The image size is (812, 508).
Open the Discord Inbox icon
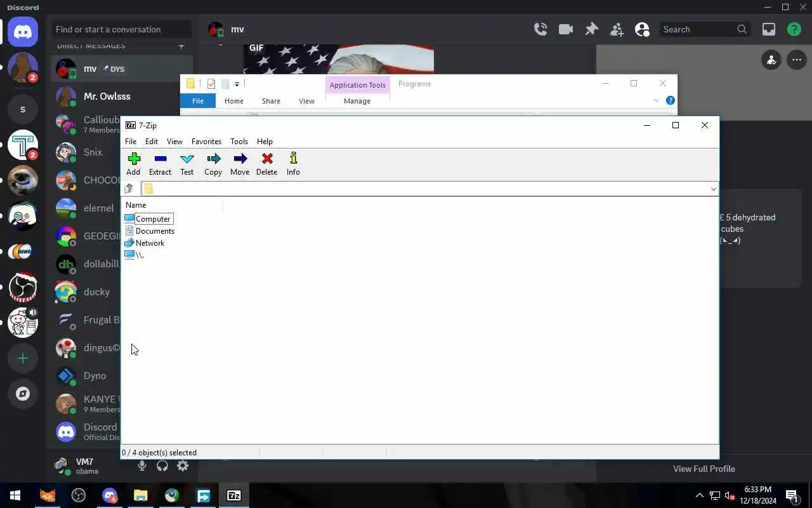click(769, 29)
